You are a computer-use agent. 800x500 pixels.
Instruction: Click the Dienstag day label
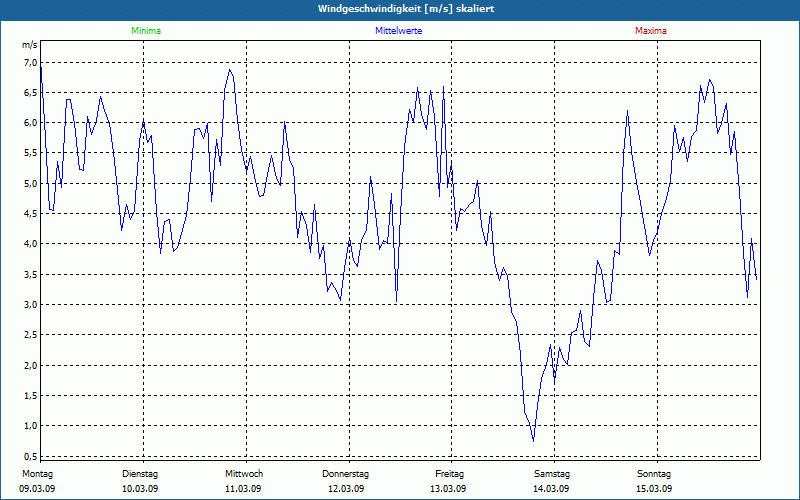point(140,474)
